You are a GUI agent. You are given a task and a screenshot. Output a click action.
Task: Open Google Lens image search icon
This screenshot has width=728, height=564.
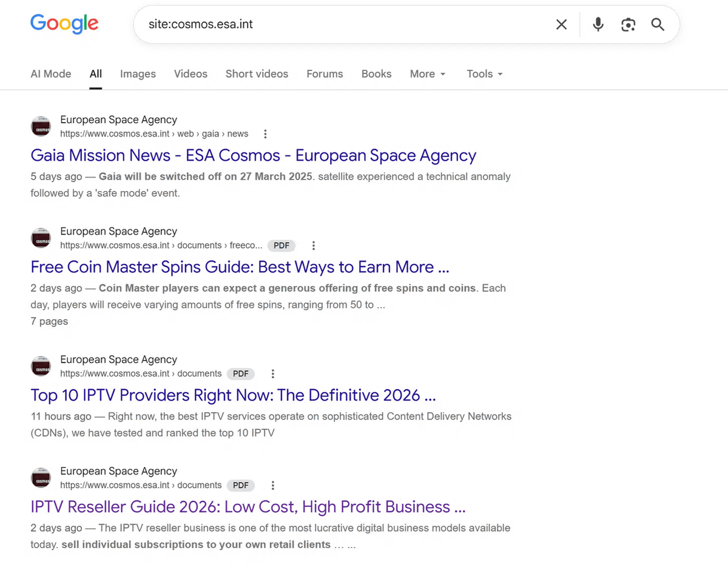coord(628,24)
